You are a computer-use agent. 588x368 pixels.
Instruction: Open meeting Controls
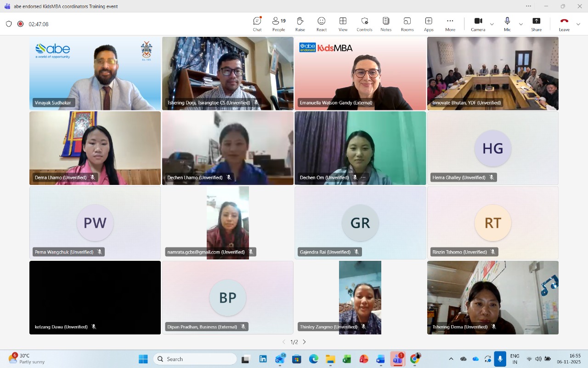[x=364, y=24]
